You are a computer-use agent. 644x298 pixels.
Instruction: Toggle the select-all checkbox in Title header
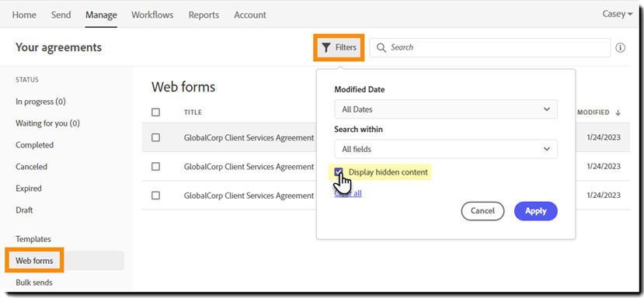[x=155, y=112]
